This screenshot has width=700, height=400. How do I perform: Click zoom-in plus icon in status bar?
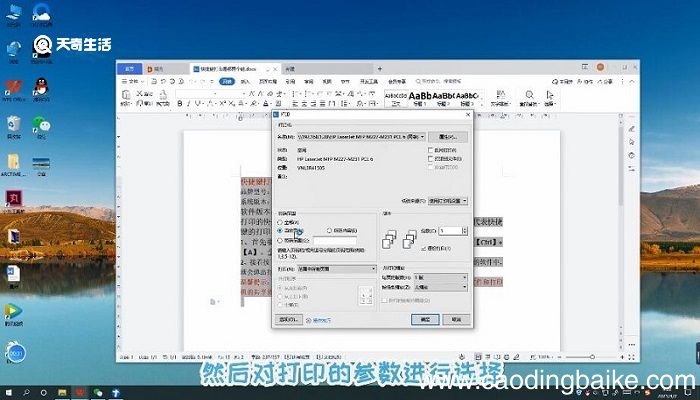coord(622,357)
